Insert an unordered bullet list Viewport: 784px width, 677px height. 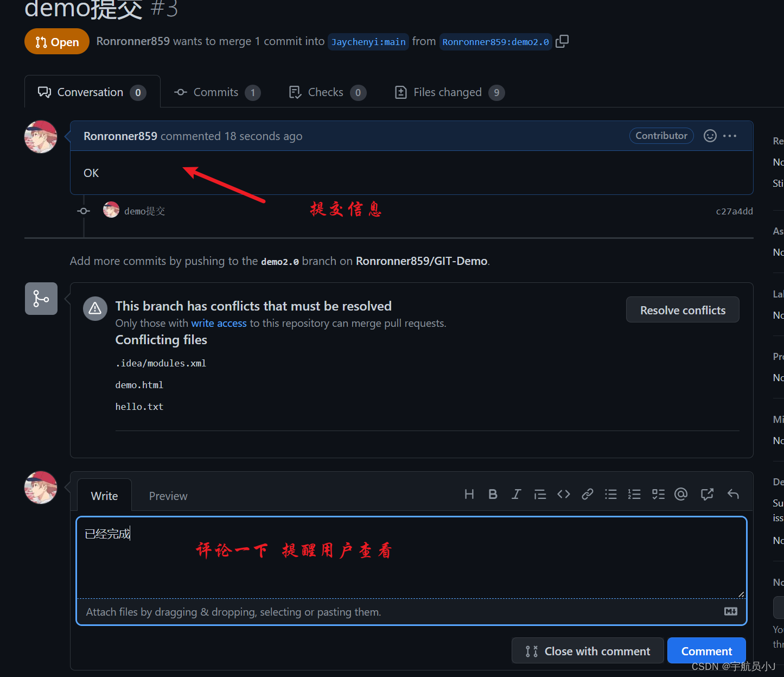(611, 494)
